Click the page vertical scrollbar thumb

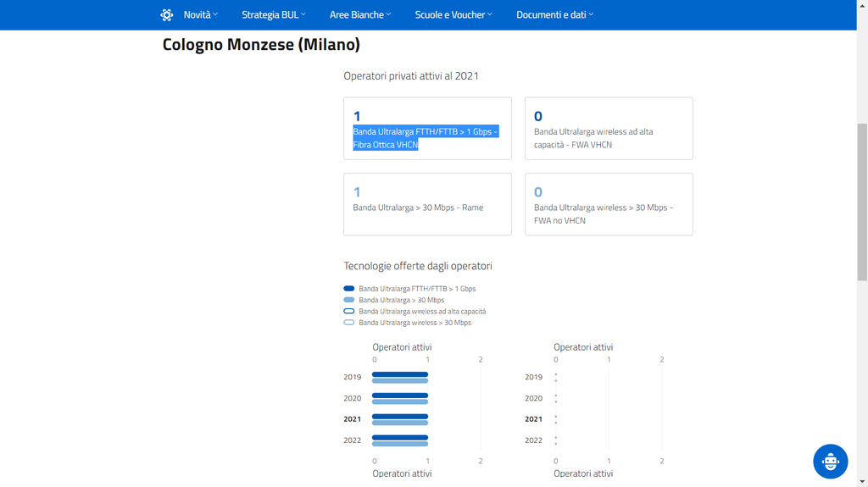(x=862, y=203)
